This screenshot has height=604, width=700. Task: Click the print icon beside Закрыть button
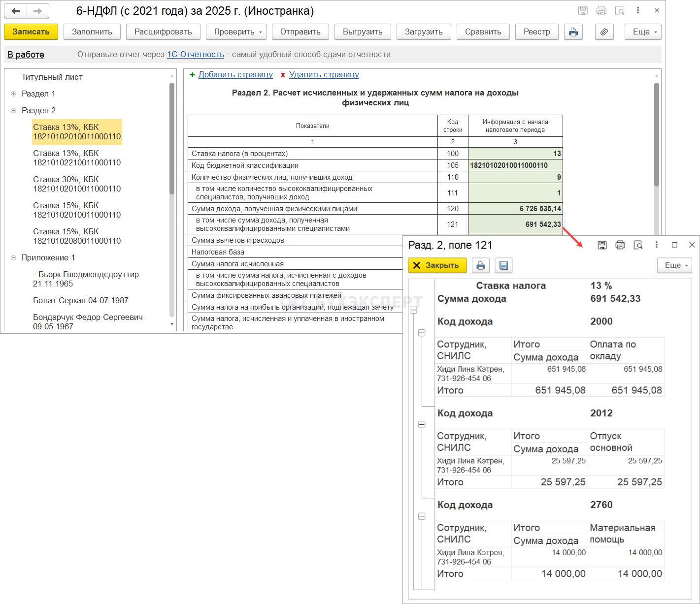[x=481, y=265]
